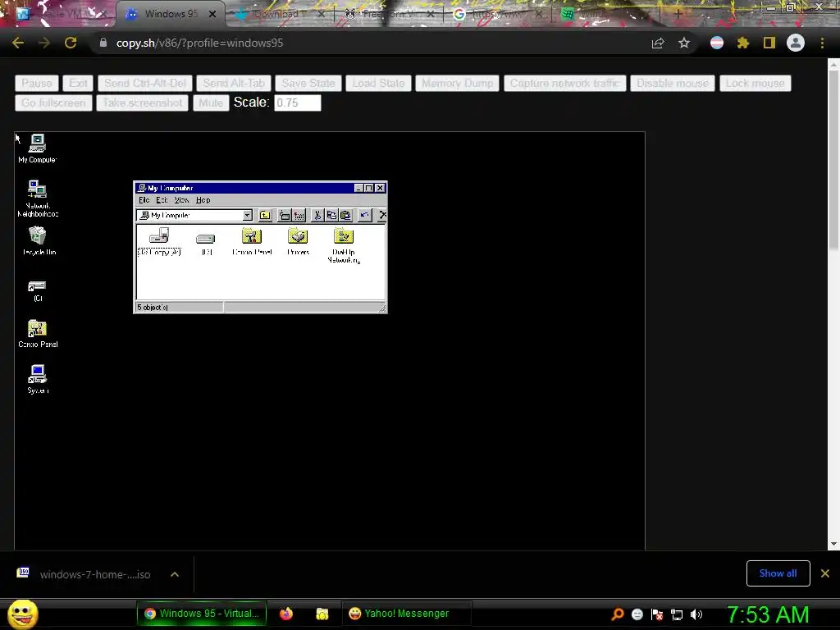Viewport: 840px width, 630px height.
Task: Go back in browser history
Action: click(x=18, y=43)
